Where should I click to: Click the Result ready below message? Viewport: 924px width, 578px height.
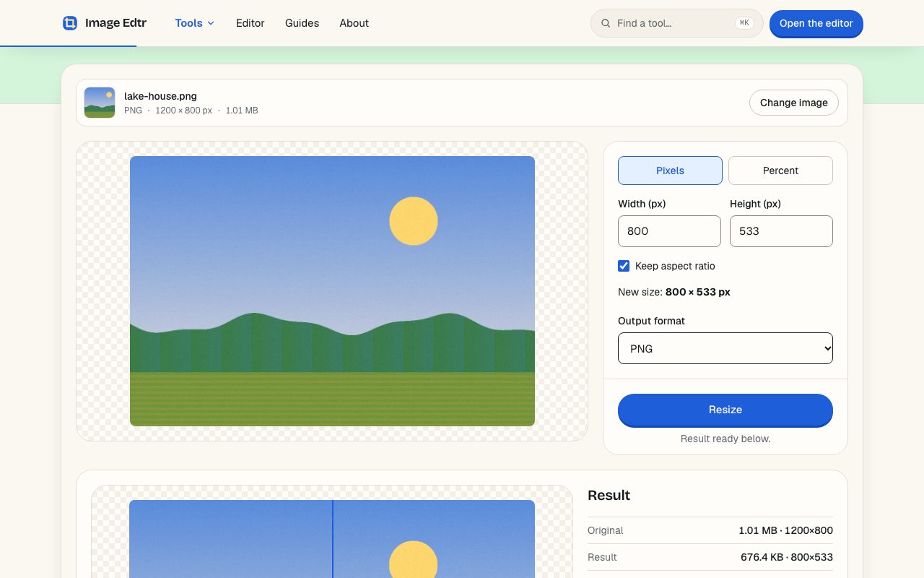(725, 439)
